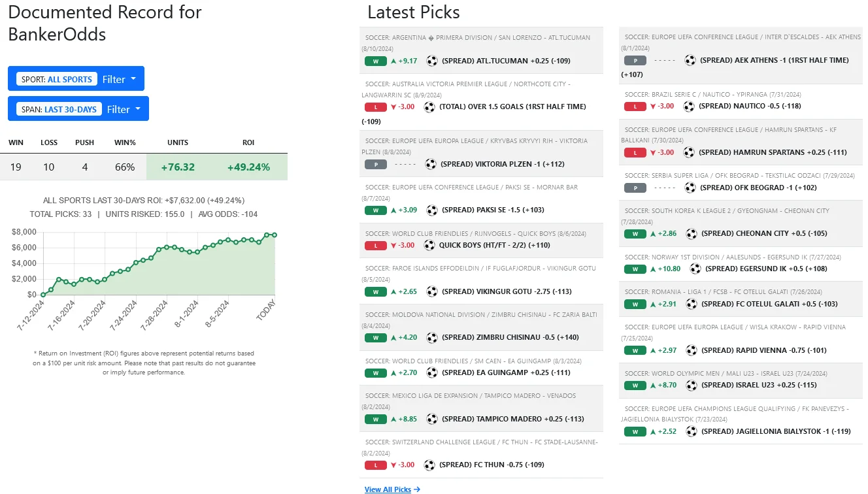Screen dimensions: 868x494
Task: Click the TODAY data point on the chart
Action: 275,235
